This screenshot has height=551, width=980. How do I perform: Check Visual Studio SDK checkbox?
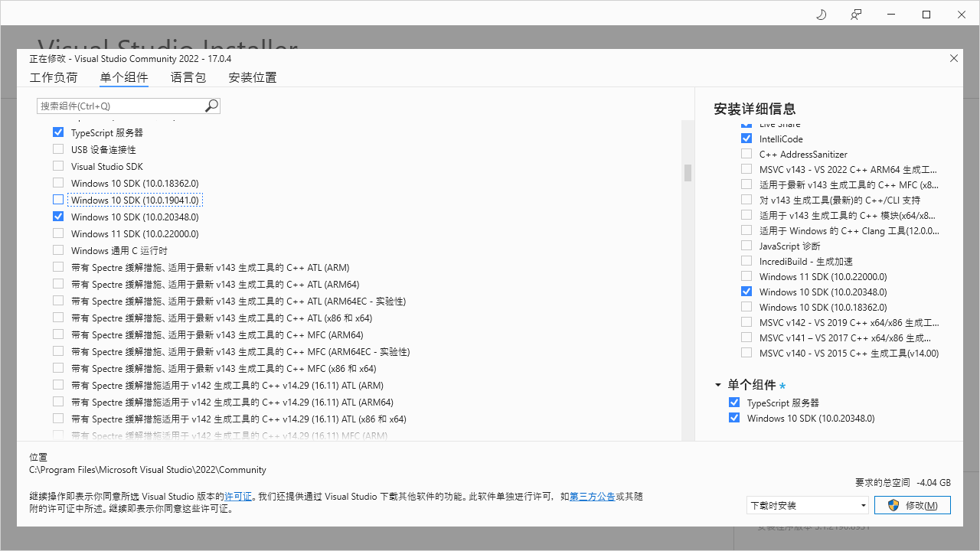click(x=58, y=166)
